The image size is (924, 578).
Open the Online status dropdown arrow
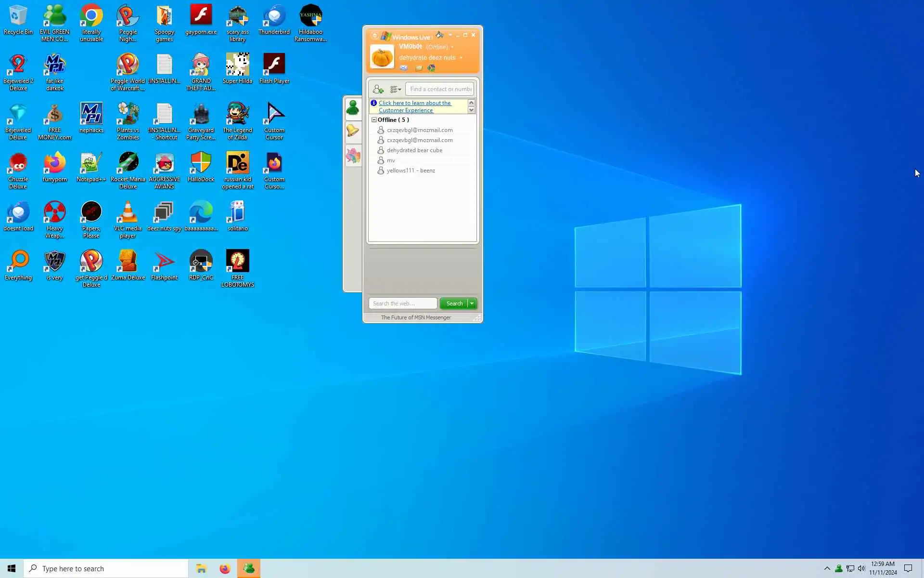[452, 47]
